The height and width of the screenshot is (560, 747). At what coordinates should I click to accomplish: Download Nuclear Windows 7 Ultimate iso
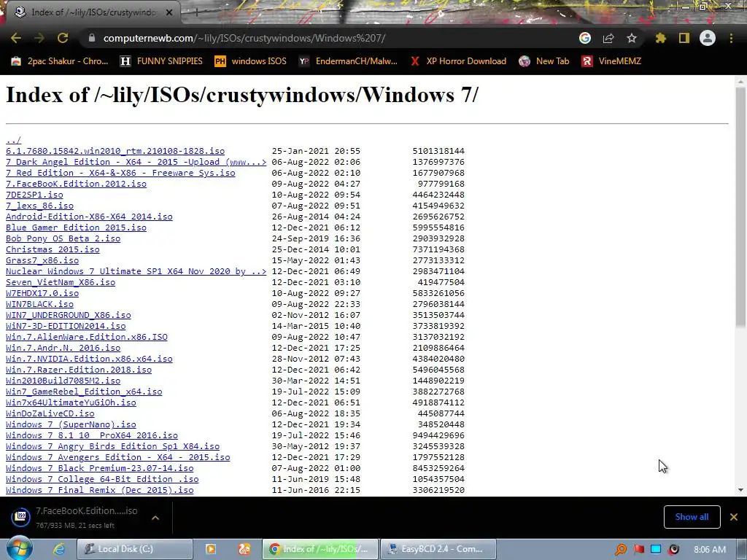(136, 271)
